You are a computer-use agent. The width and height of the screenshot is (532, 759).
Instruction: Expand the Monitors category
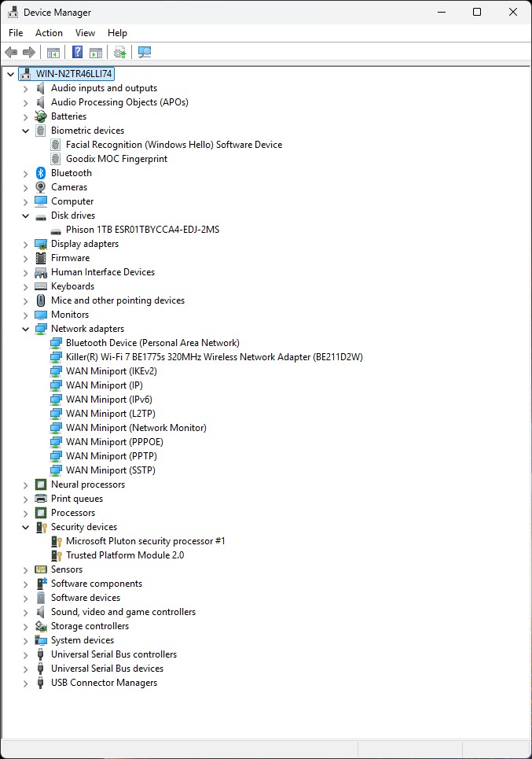tap(26, 315)
